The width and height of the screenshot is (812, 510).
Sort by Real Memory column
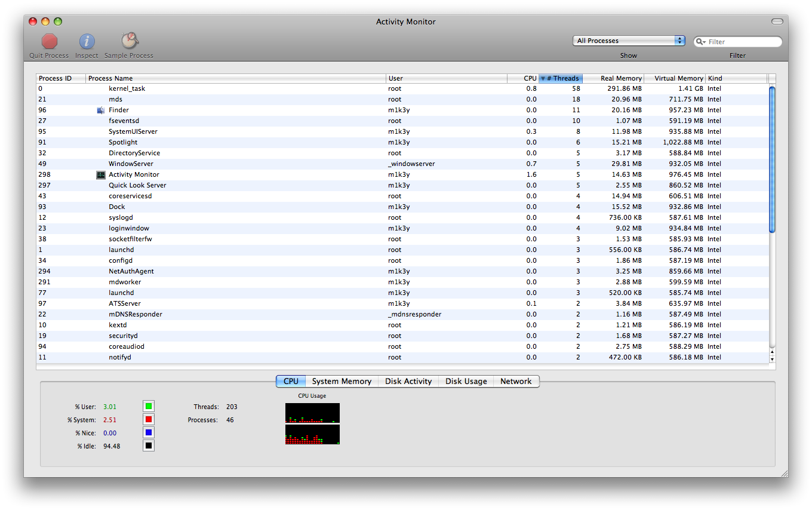tap(613, 78)
